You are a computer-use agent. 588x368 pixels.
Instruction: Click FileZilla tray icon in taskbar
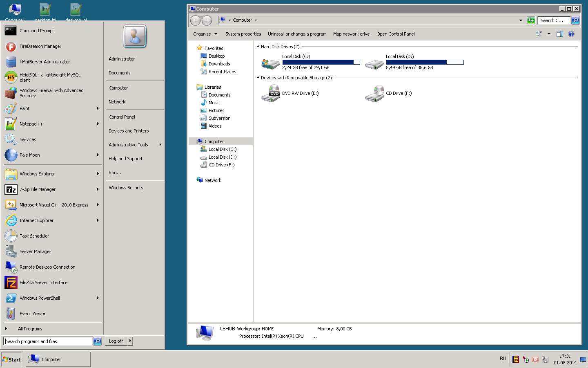pos(516,359)
